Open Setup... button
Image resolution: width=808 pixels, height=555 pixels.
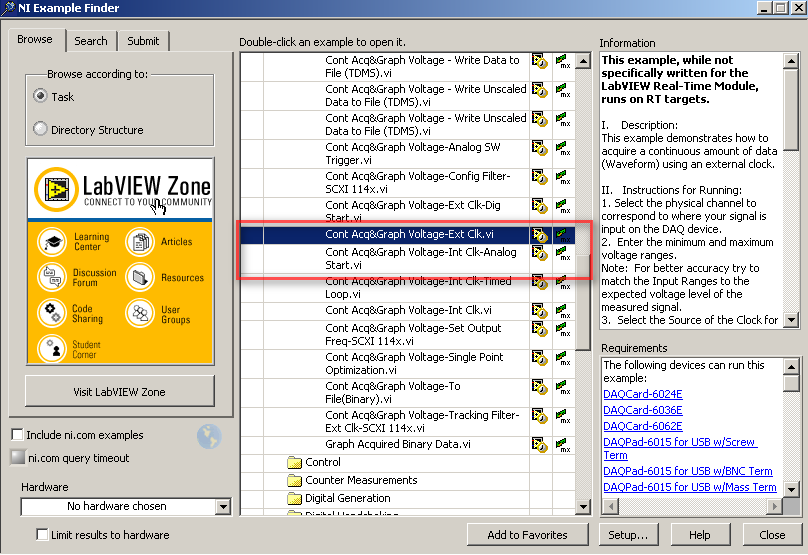(628, 535)
